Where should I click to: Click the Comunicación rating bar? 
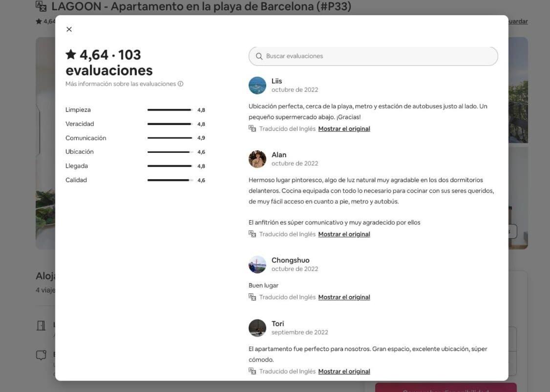point(170,138)
